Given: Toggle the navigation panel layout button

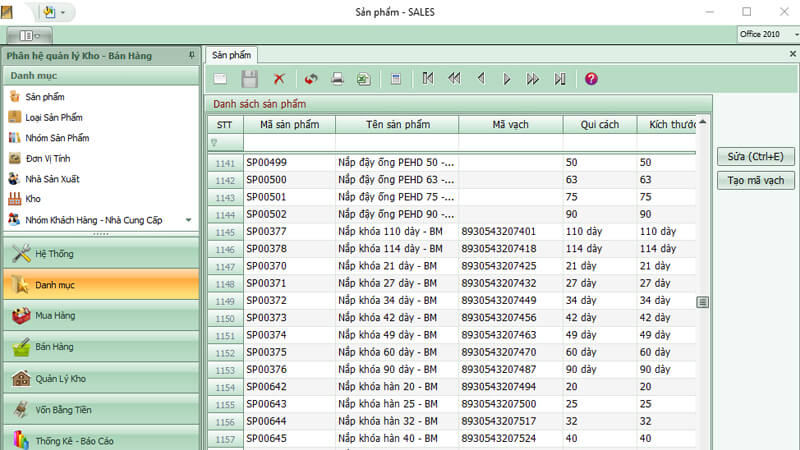Looking at the screenshot, I should point(29,35).
